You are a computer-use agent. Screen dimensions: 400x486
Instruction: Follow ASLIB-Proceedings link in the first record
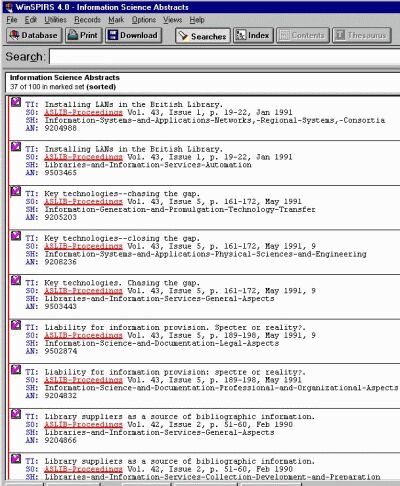[84, 112]
